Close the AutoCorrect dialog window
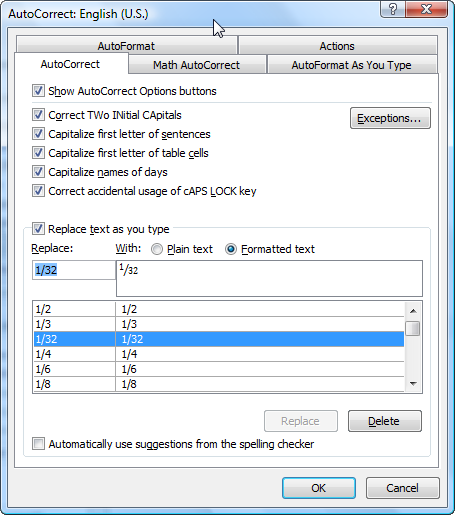The width and height of the screenshot is (455, 515). pyautogui.click(x=426, y=9)
